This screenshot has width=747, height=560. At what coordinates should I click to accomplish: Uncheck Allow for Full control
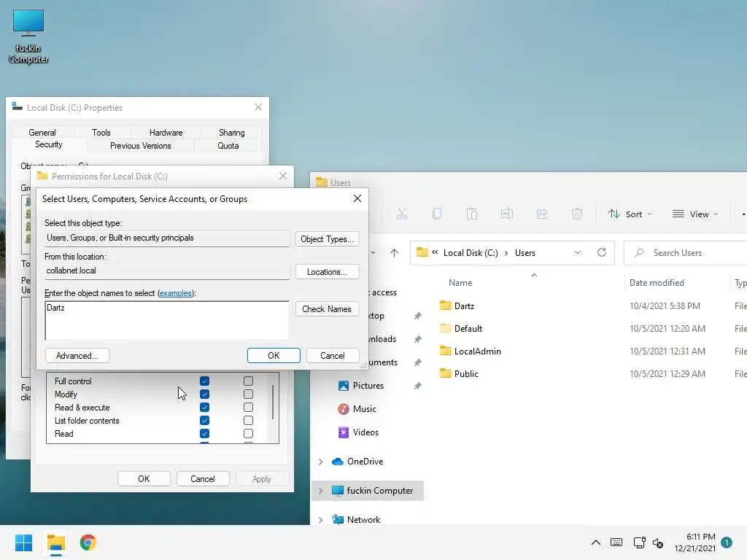click(204, 381)
